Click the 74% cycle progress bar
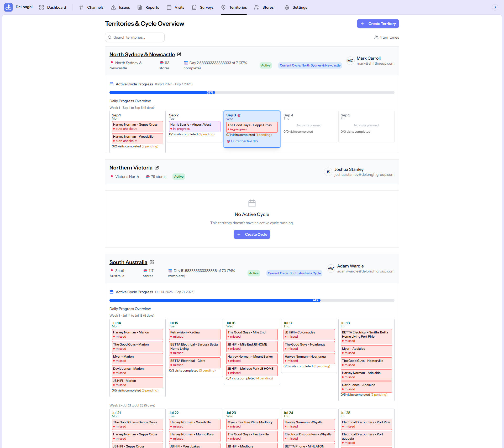 (x=252, y=300)
